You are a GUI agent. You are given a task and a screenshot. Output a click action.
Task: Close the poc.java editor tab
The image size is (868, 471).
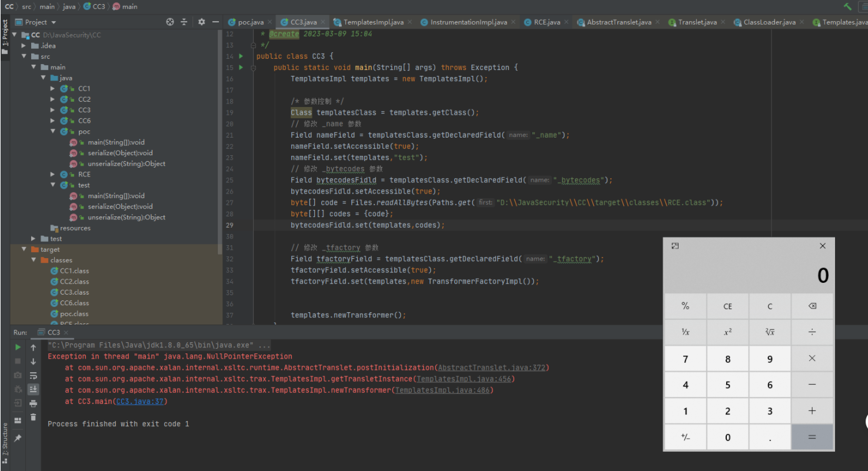click(270, 22)
